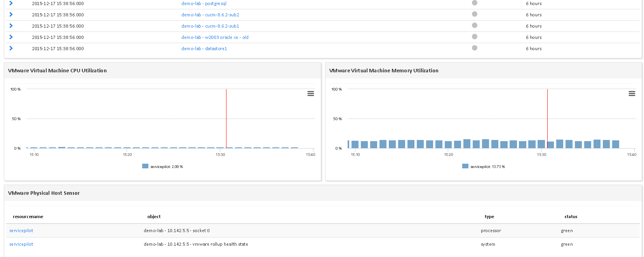Open the demo-lab - postgresql link

coord(204,3)
